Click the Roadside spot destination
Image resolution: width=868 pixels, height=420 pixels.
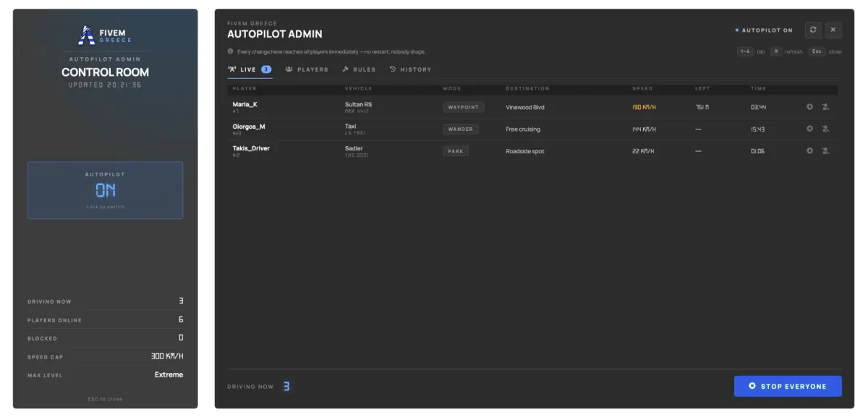click(x=525, y=151)
